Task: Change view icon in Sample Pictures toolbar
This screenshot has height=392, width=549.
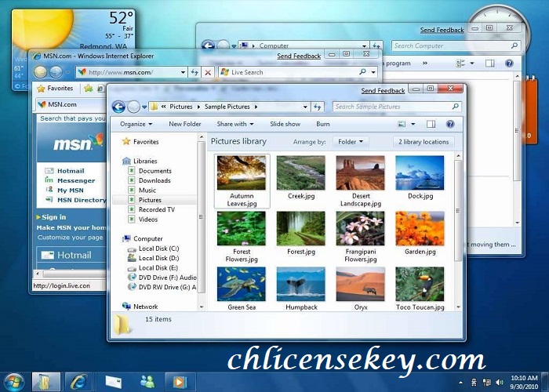Action: pos(402,124)
